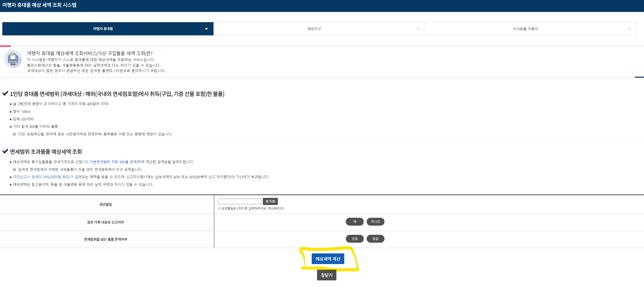
Task: Click the blue 1인 기본면세범위 미화 800불 공제 text
Action: pyautogui.click(x=110, y=162)
